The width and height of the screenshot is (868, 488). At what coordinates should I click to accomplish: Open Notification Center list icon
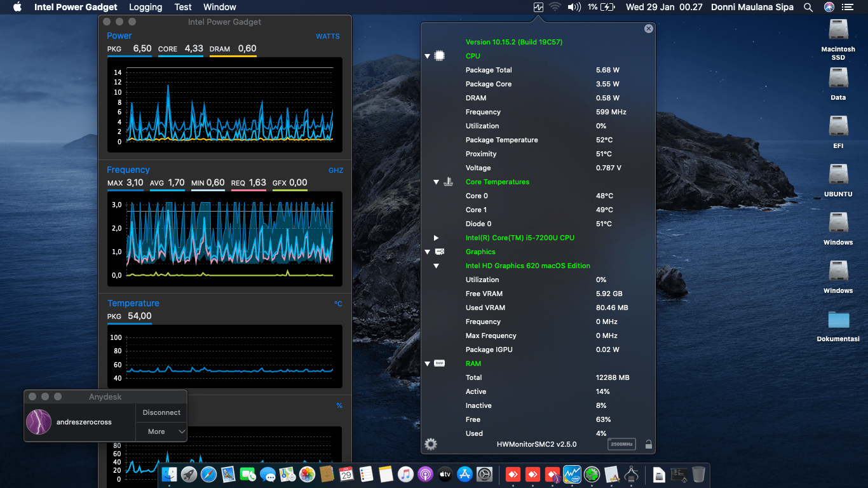(847, 7)
